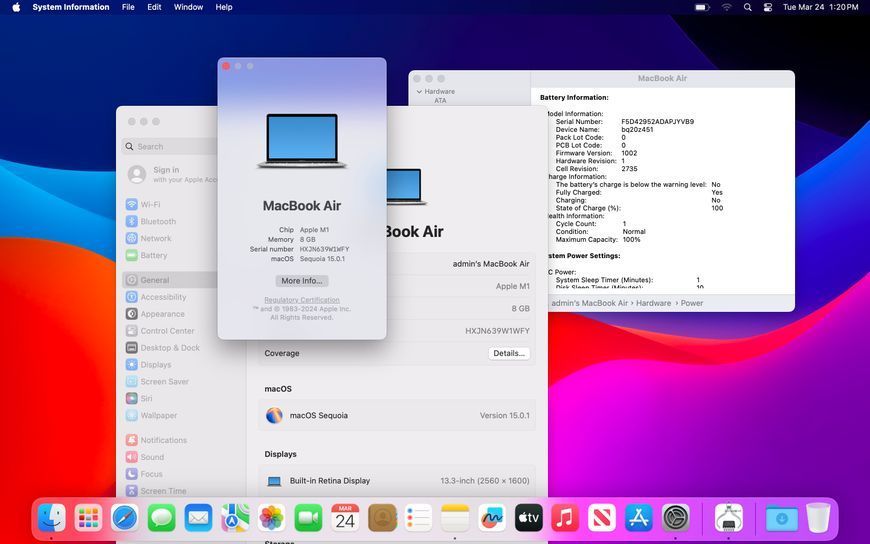Click battery status icon in menu bar
870x544 pixels.
pyautogui.click(x=702, y=7)
